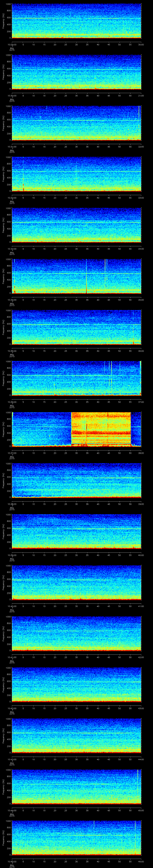Click the "38:00" end time label

[x=141, y=453]
